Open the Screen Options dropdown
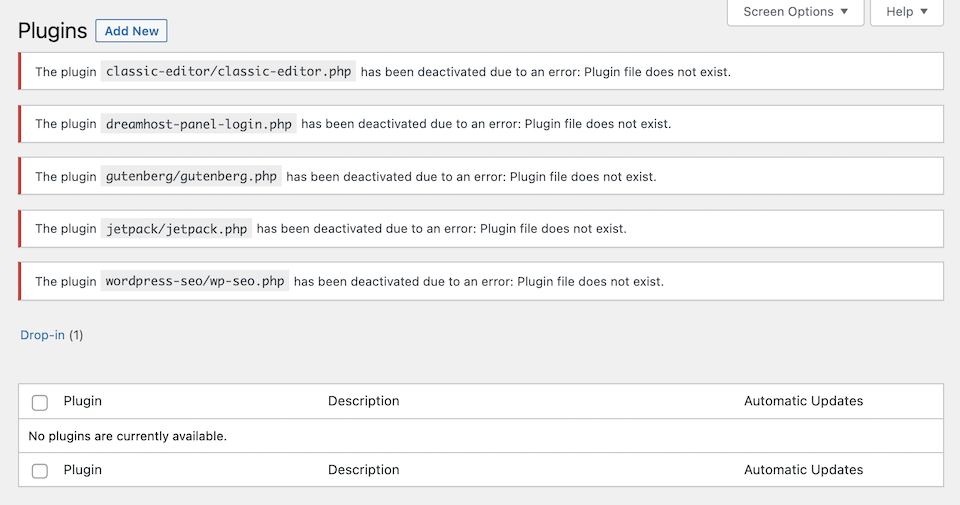Image resolution: width=960 pixels, height=505 pixels. click(x=795, y=12)
